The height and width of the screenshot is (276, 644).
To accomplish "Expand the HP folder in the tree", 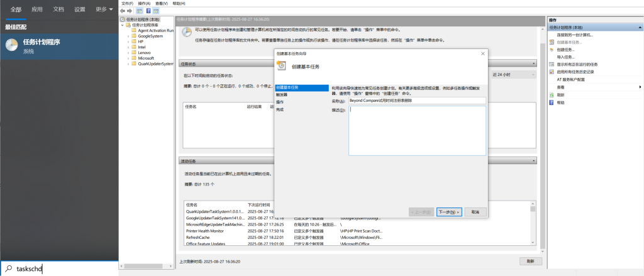I will [x=128, y=41].
